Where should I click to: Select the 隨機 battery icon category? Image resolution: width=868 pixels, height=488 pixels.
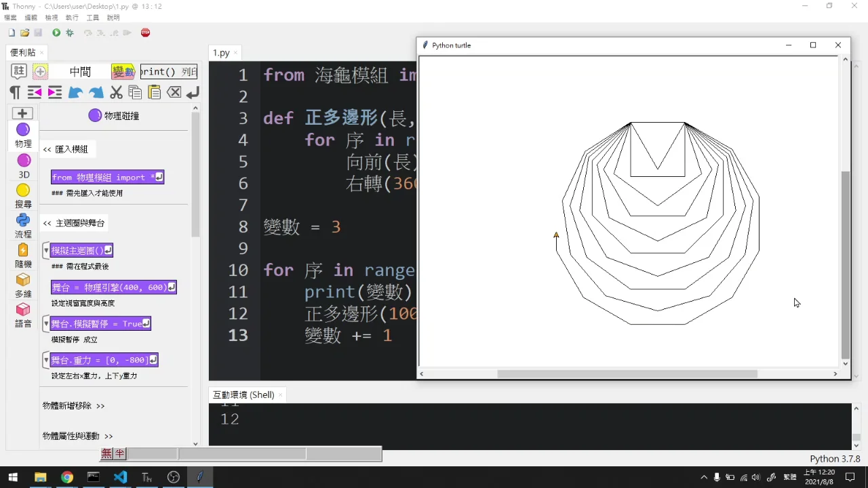pos(23,256)
